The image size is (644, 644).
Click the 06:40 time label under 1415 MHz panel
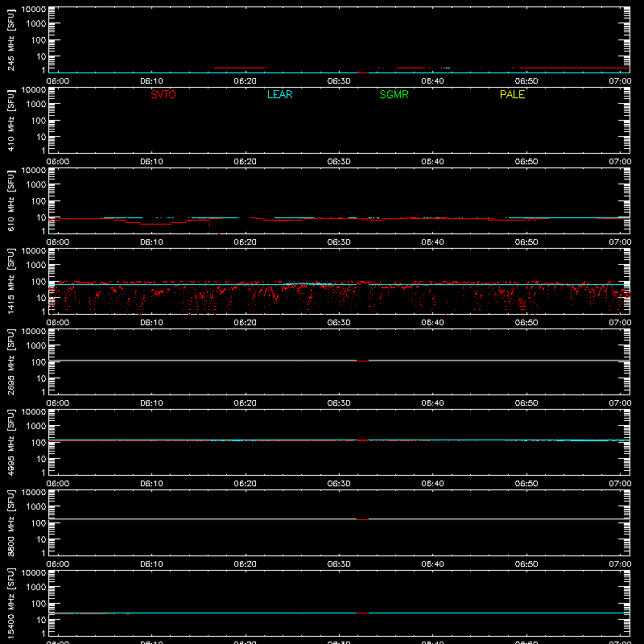pyautogui.click(x=432, y=323)
